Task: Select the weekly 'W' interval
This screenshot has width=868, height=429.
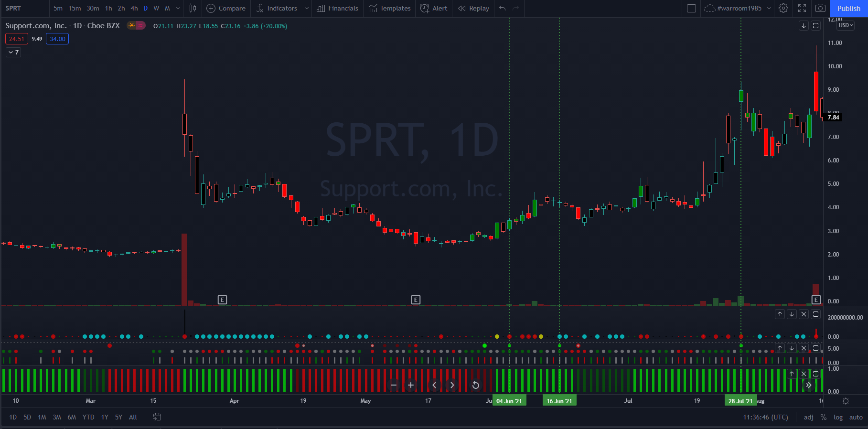Action: pyautogui.click(x=156, y=8)
